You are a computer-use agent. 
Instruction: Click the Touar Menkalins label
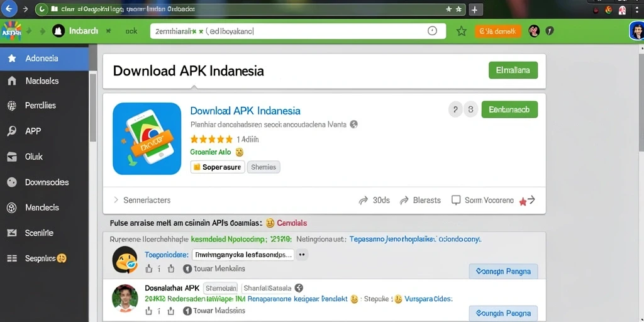pyautogui.click(x=219, y=269)
